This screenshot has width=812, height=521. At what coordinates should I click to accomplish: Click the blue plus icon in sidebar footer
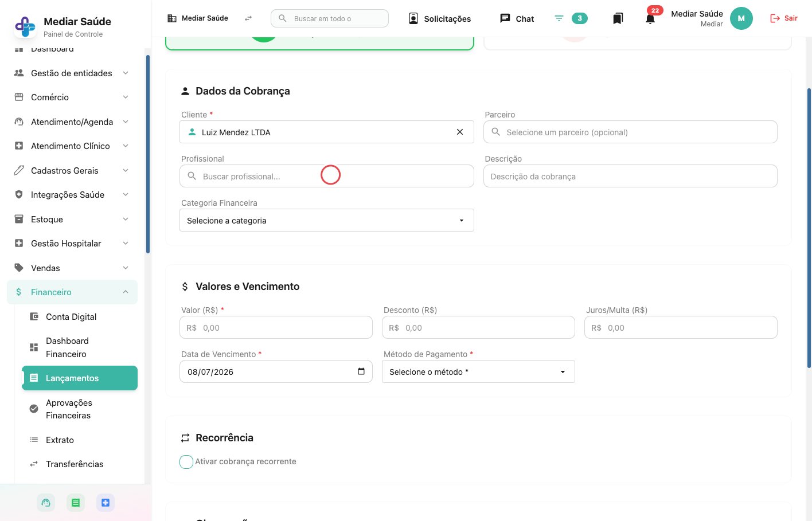[x=106, y=503]
